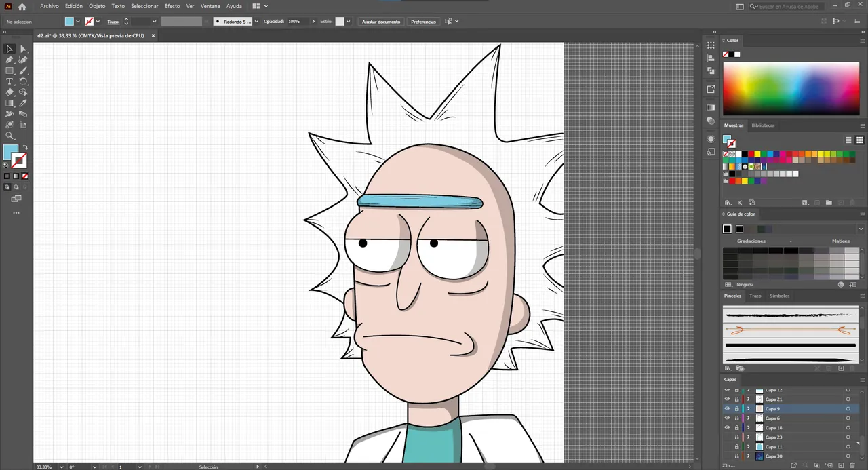
Task: Open the Swatch Libraries menu icon
Action: tap(728, 202)
